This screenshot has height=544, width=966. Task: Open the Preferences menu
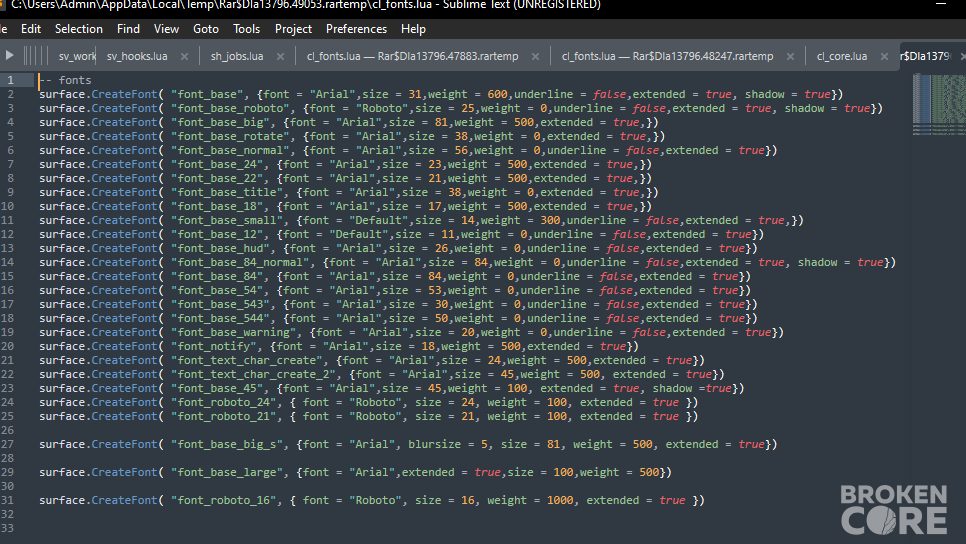click(356, 29)
